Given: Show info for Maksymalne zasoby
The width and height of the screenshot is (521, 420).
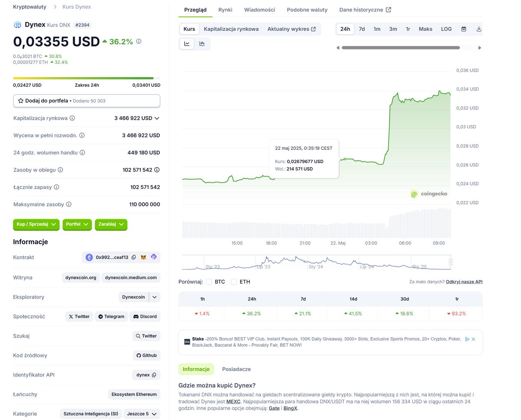Looking at the screenshot, I should click(x=69, y=204).
